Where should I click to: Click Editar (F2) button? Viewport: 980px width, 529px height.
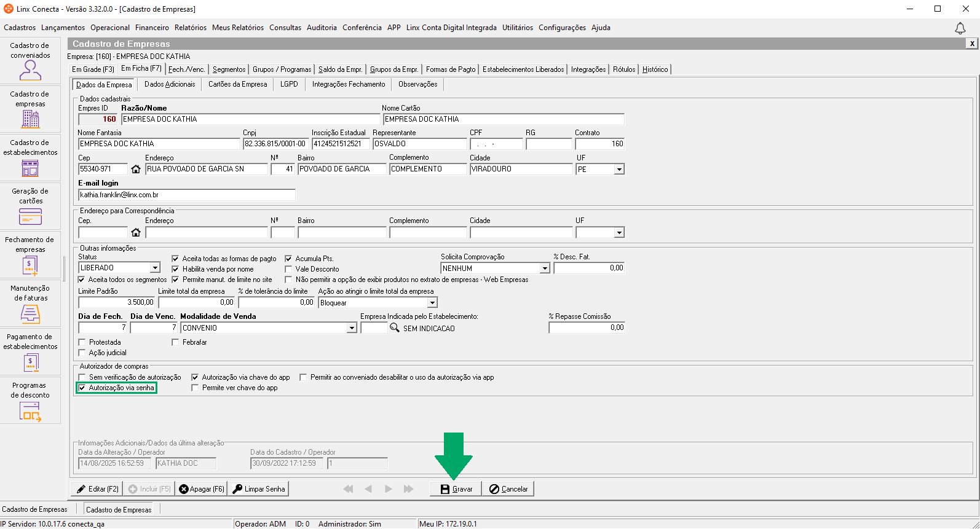point(98,489)
